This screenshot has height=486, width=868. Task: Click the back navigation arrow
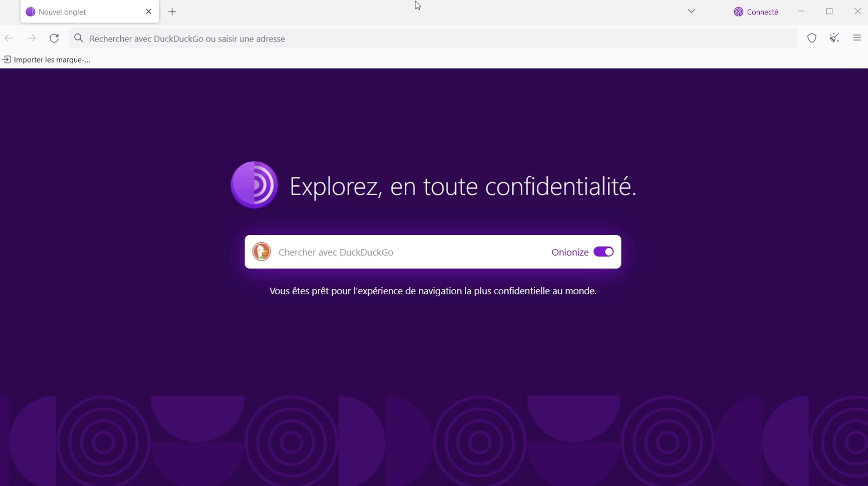9,39
